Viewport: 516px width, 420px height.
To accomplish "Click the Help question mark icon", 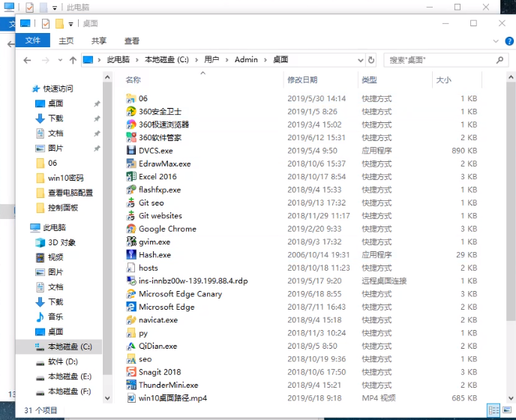I will (509, 40).
